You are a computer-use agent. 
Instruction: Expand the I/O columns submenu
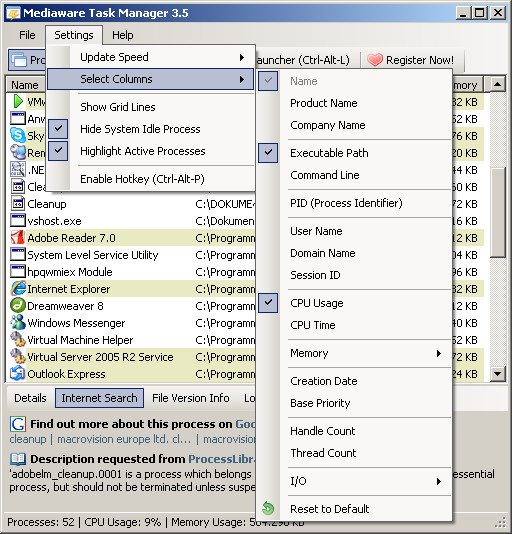coord(354,481)
